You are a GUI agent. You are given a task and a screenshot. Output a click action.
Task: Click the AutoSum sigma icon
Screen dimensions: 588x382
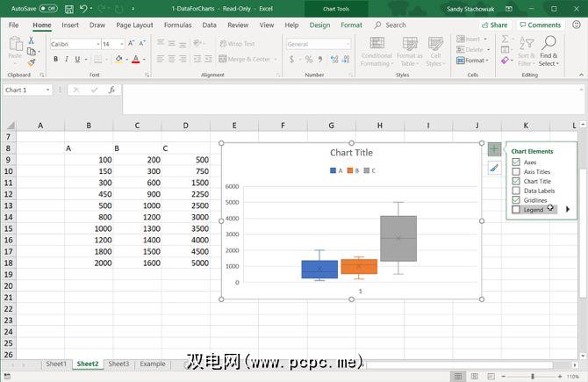506,39
